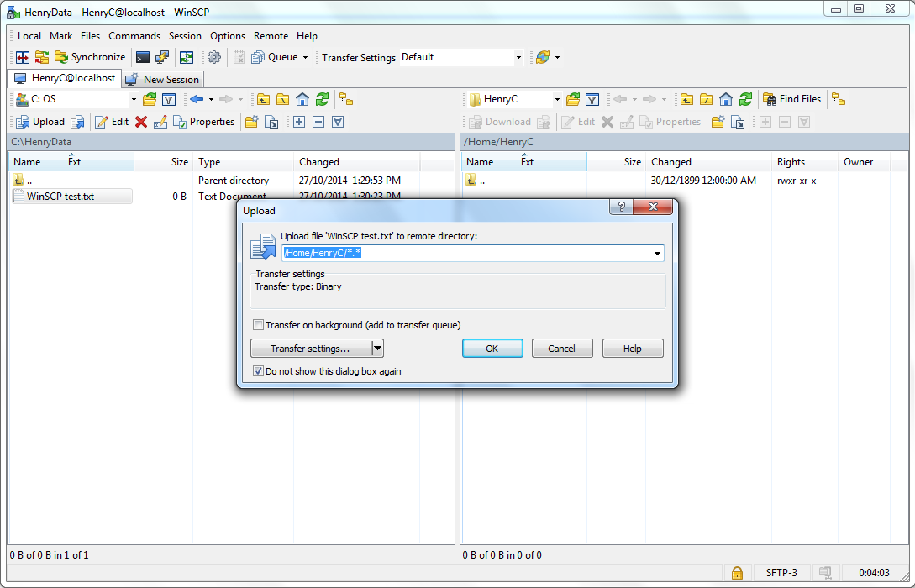Open in PuTTY icon
Image resolution: width=915 pixels, height=588 pixels.
point(161,57)
